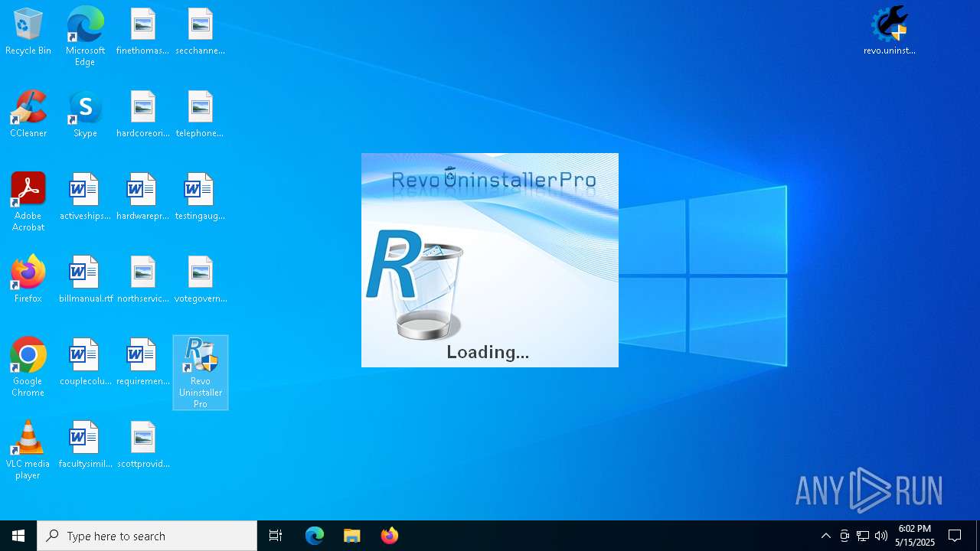
Task: Show hidden system tray icons
Action: tap(825, 536)
